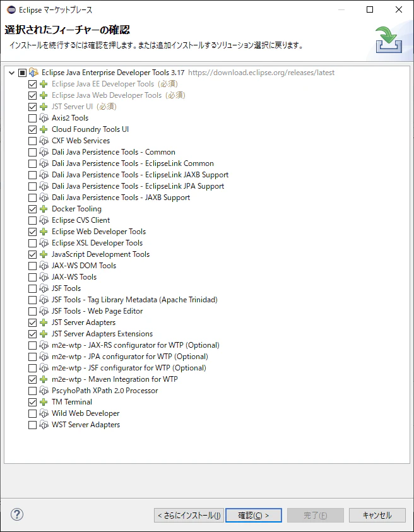Screen dimensions: 414x532
Task: Check the Axis2 Tools checkbox
Action: coord(32,118)
